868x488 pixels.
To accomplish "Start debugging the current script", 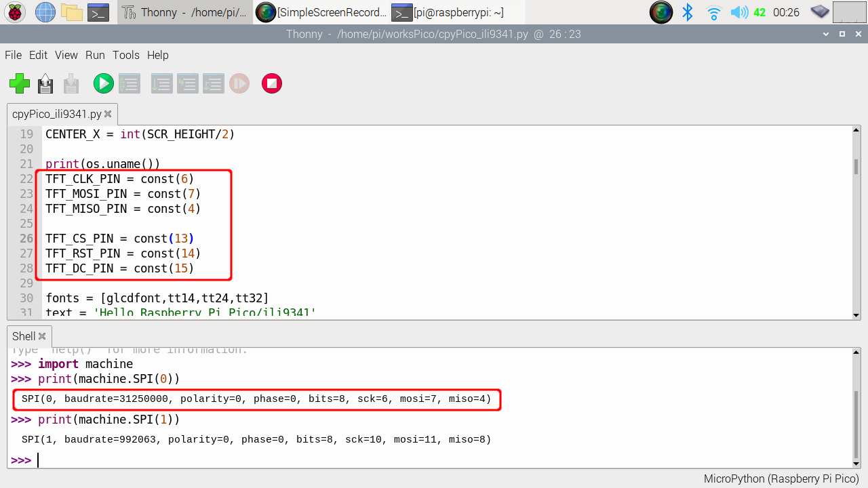I will point(129,83).
